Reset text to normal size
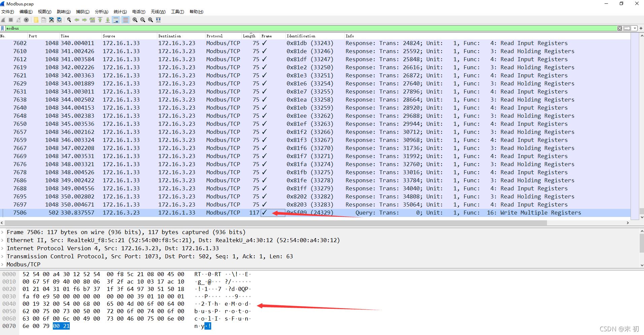The height and width of the screenshot is (335, 644). pyautogui.click(x=151, y=20)
